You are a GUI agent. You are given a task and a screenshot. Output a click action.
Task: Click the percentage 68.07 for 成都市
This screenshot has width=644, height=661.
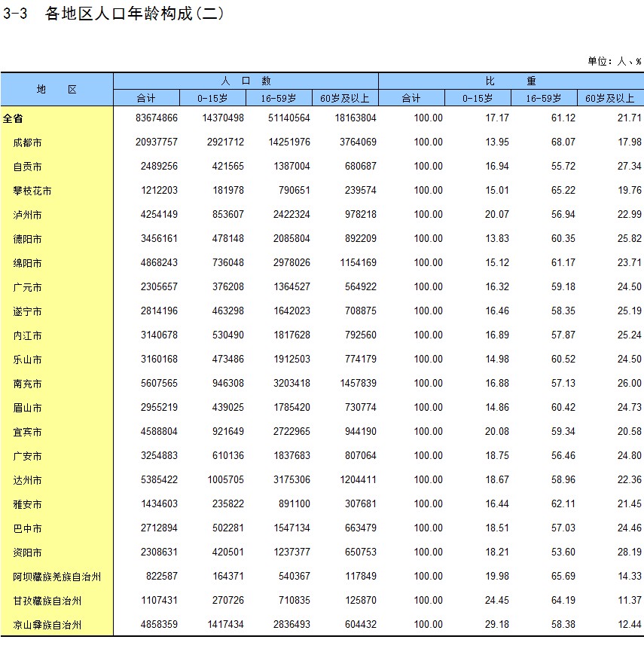[563, 142]
